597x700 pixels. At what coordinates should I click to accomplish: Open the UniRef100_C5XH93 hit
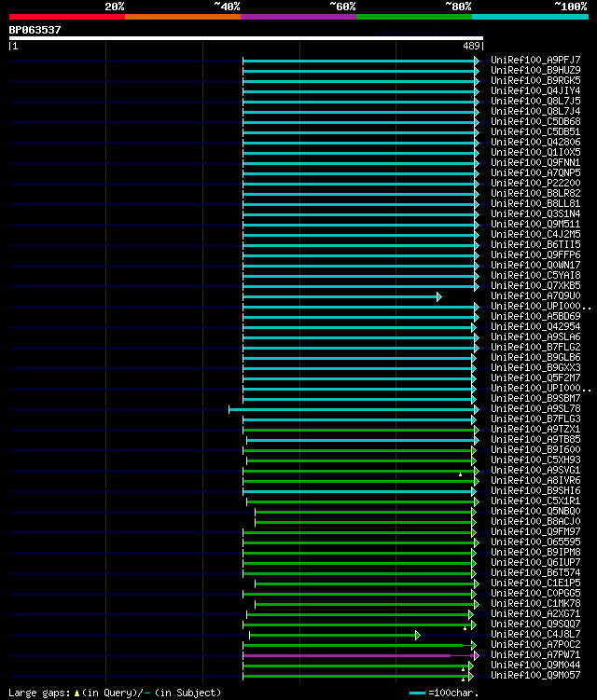click(x=535, y=460)
